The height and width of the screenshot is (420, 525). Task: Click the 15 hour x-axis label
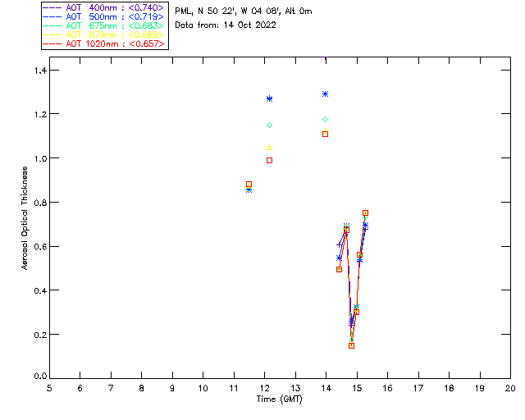point(357,388)
